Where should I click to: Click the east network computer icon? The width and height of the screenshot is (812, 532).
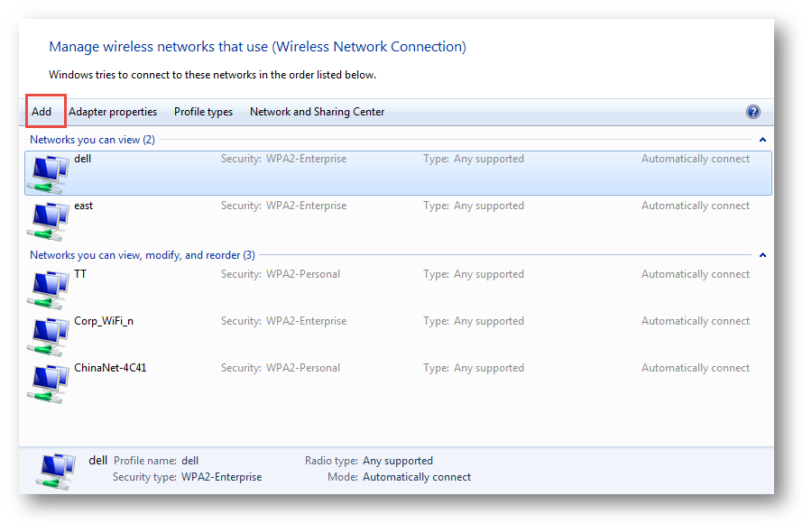pos(48,222)
